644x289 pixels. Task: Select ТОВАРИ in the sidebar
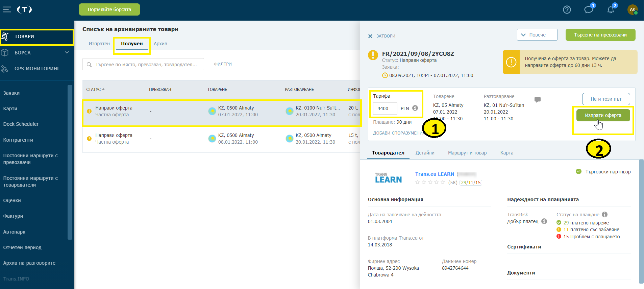click(x=37, y=37)
